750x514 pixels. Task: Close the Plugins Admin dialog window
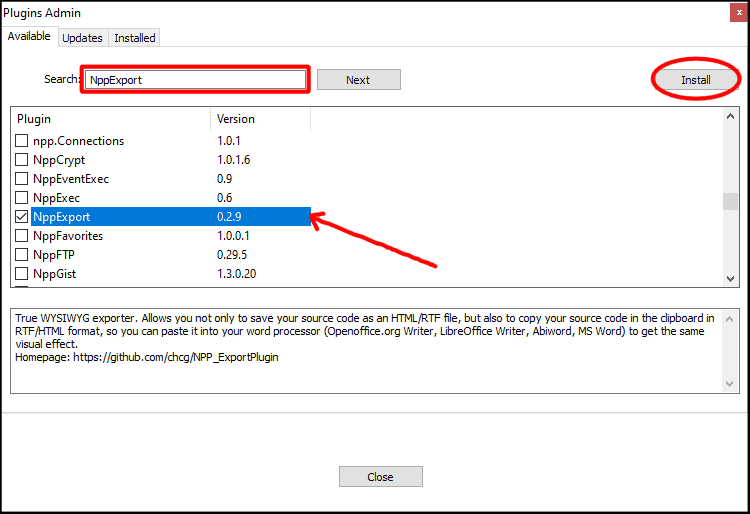[x=739, y=12]
